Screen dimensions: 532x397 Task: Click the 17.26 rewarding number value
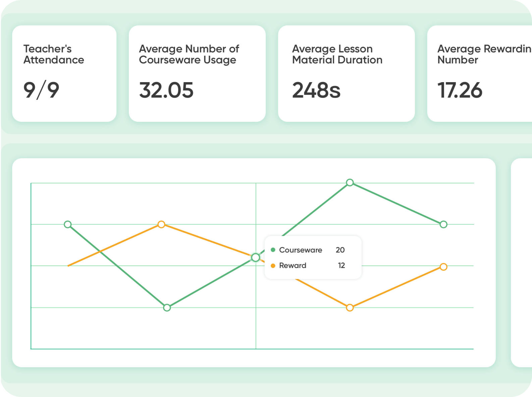coord(460,90)
